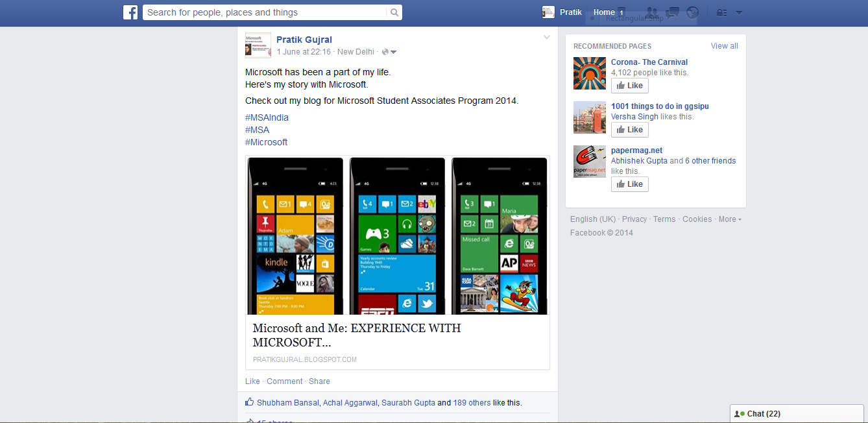Open Pratik Gujral author name link
Screen dimensions: 868x423
click(x=304, y=40)
